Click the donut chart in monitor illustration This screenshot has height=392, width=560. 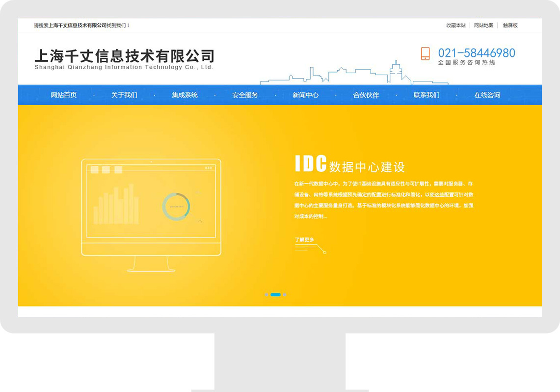pos(176,207)
